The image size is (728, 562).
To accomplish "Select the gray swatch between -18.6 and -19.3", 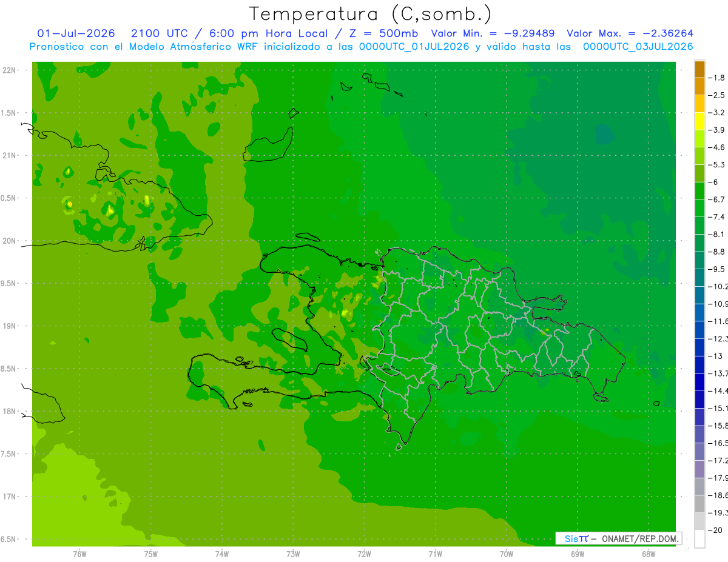I will 699,504.
